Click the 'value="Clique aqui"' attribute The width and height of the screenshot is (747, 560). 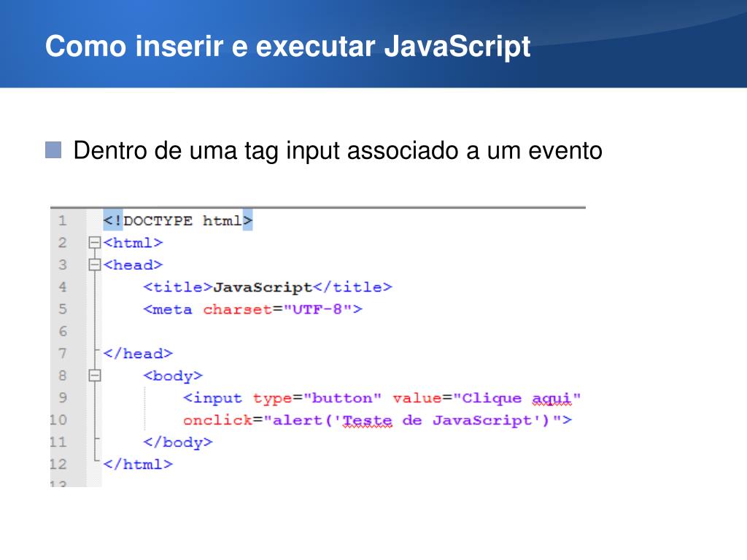(487, 399)
